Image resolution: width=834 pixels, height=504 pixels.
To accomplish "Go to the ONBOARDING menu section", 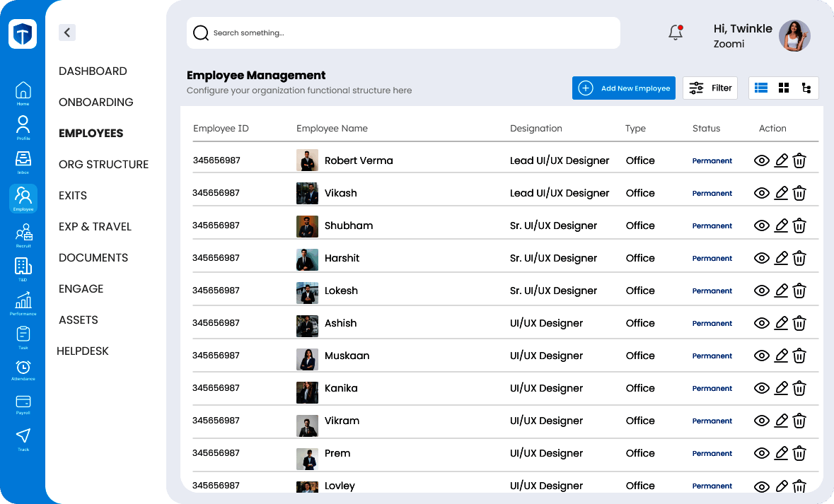I will point(96,102).
